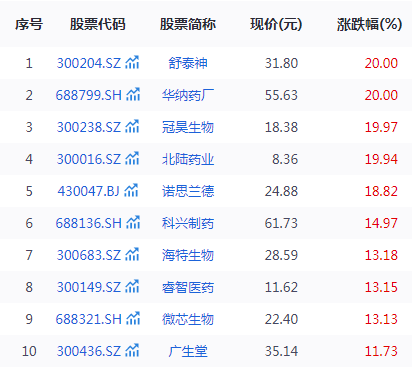Open chart icon next to 300238.SZ
This screenshot has width=412, height=371.
(132, 126)
